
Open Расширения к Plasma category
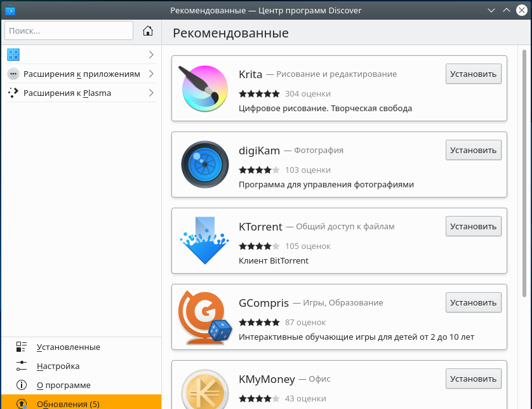(81, 93)
